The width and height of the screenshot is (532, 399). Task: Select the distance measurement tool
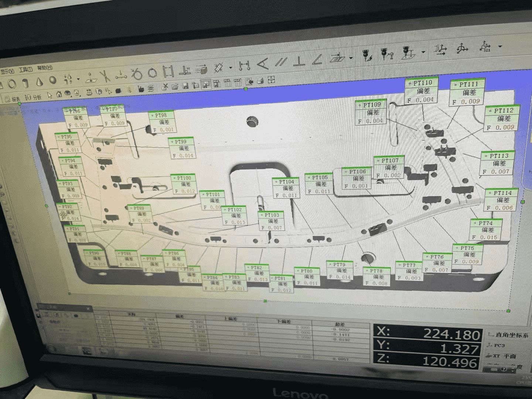tap(244, 66)
